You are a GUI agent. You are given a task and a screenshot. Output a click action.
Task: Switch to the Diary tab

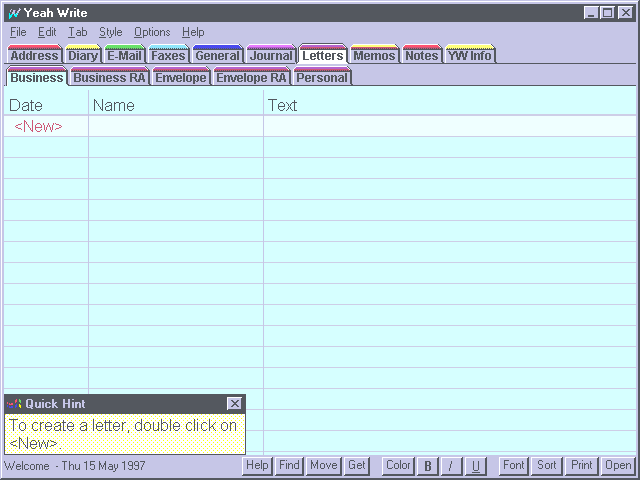pos(82,56)
